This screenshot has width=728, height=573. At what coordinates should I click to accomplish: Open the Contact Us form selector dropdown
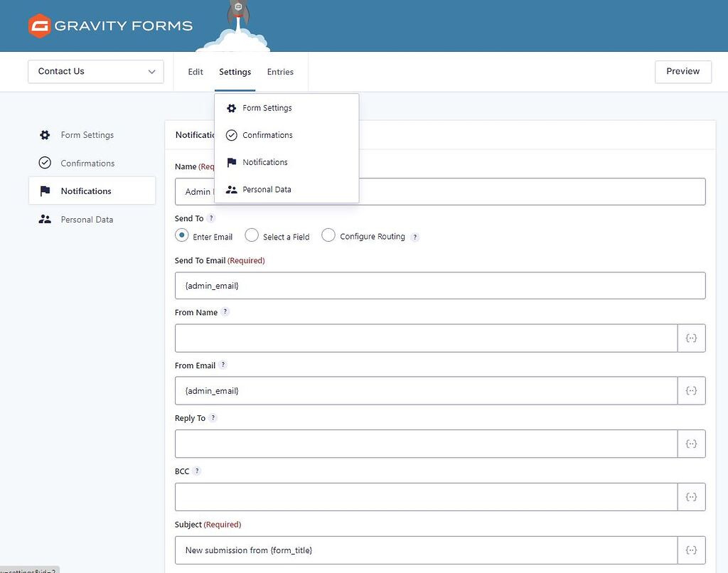pyautogui.click(x=95, y=72)
